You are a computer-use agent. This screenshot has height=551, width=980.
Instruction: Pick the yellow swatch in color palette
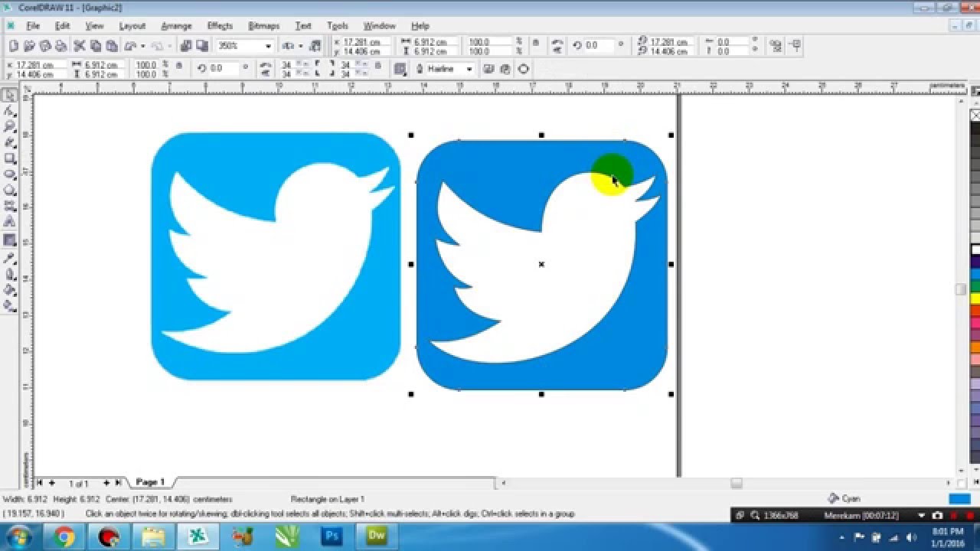(975, 298)
